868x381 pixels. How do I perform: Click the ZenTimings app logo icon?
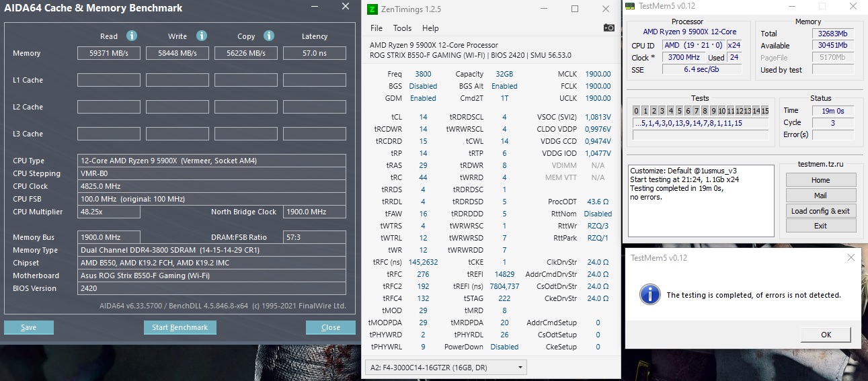point(373,9)
